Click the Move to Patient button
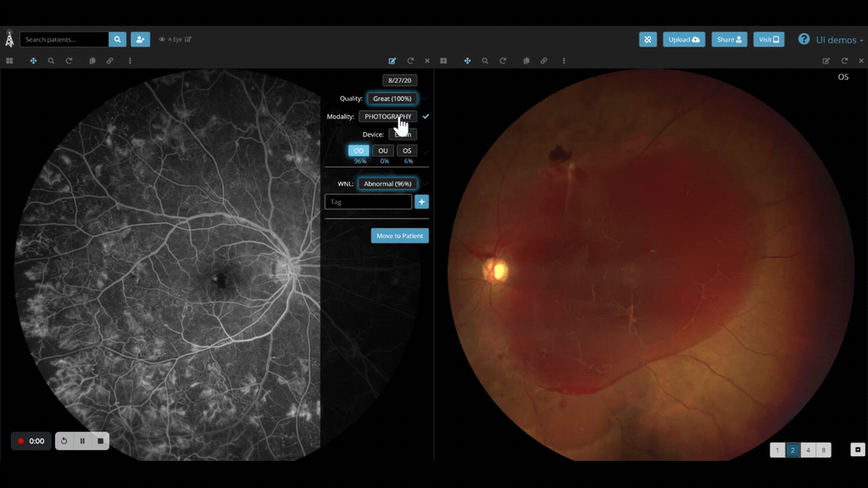868x488 pixels. 399,236
